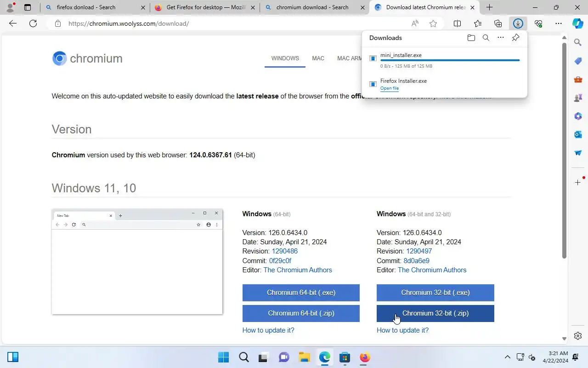588x368 pixels.
Task: Refresh the current page
Action: pos(33,23)
